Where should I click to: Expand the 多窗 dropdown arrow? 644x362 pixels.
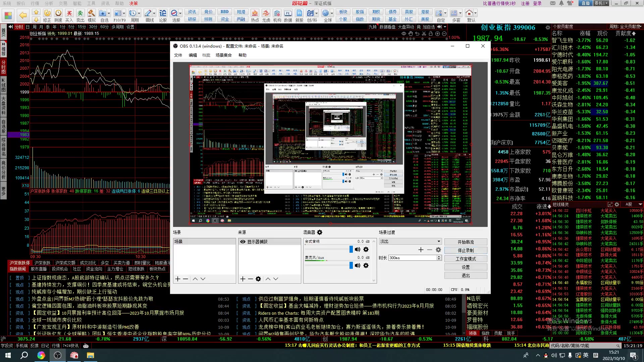coord(460,13)
